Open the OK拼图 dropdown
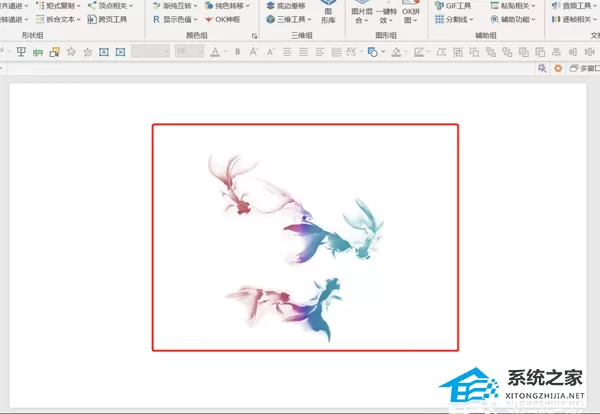 411,13
